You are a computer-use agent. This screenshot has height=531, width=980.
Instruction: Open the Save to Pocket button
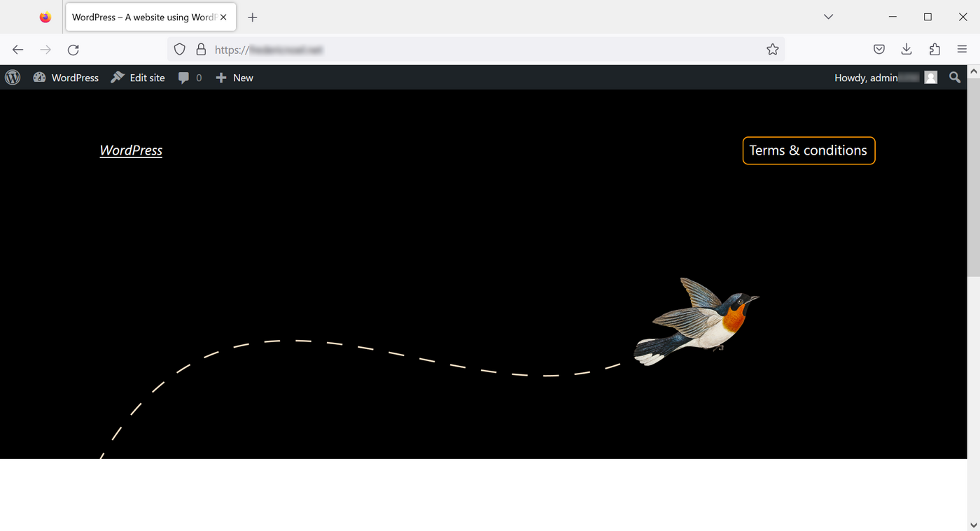pos(879,50)
